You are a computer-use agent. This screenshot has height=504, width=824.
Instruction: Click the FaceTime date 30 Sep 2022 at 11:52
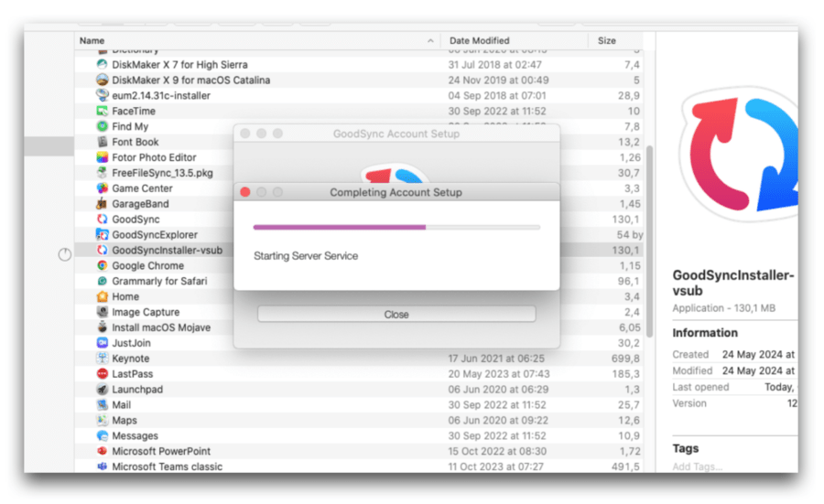click(496, 111)
